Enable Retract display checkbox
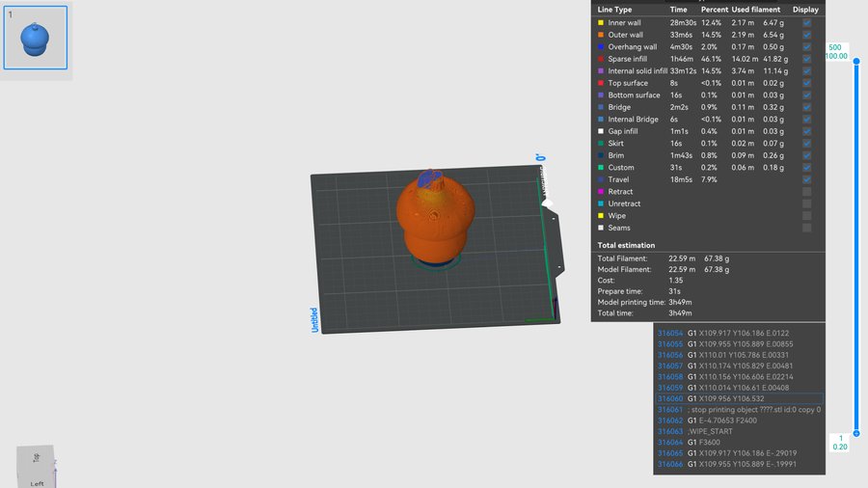Viewport: 868px width, 488px height. (806, 191)
